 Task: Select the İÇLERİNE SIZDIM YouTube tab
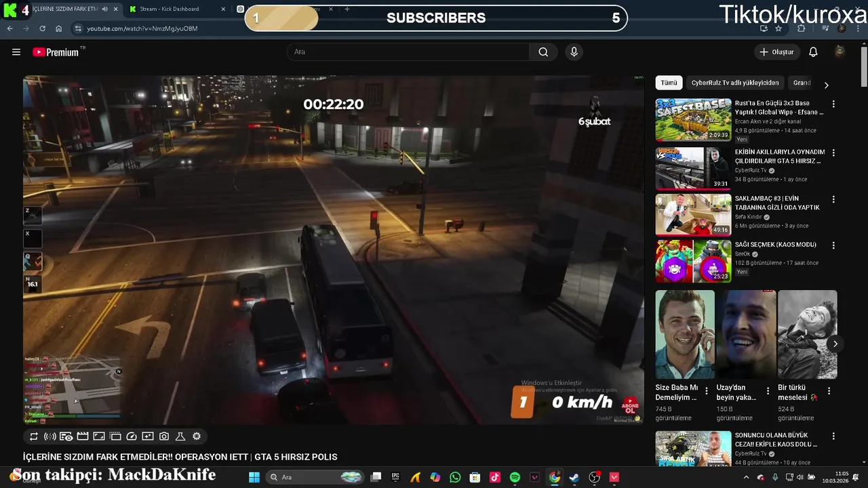click(x=61, y=9)
